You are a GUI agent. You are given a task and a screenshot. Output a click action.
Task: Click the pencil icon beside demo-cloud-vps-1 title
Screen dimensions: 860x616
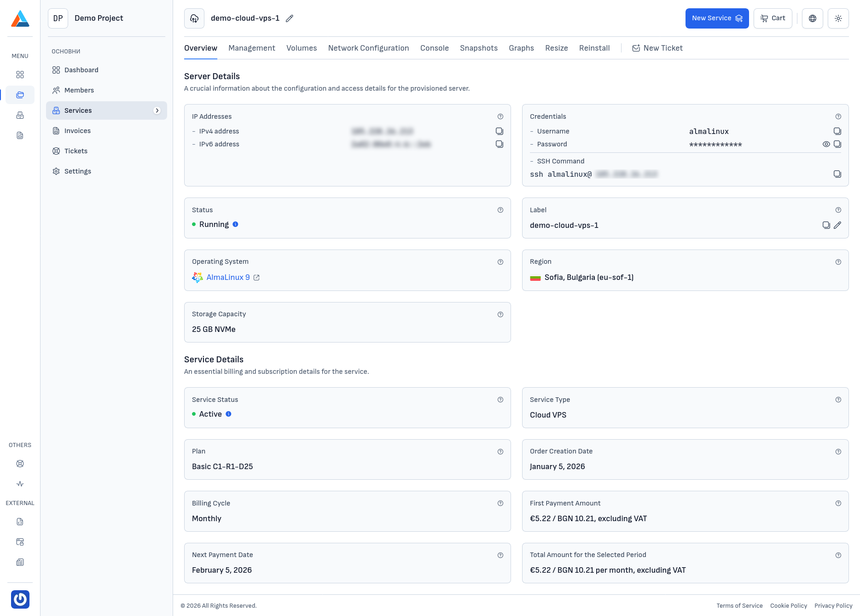pyautogui.click(x=290, y=18)
